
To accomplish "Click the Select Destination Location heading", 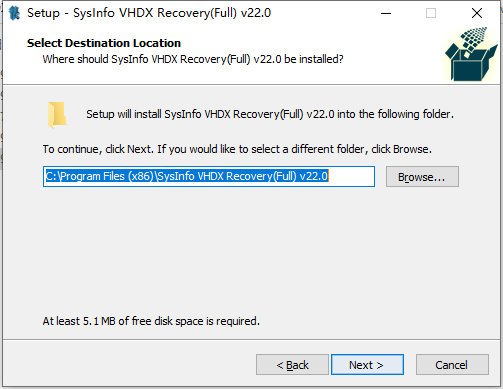I will coord(104,43).
